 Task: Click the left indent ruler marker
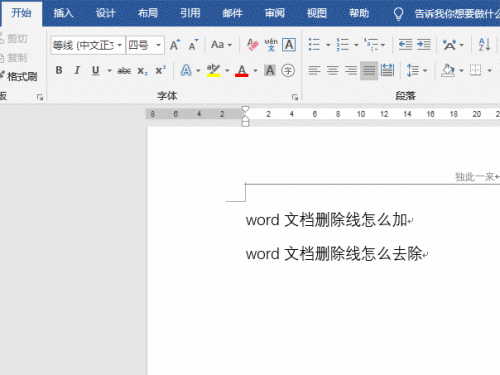click(245, 124)
